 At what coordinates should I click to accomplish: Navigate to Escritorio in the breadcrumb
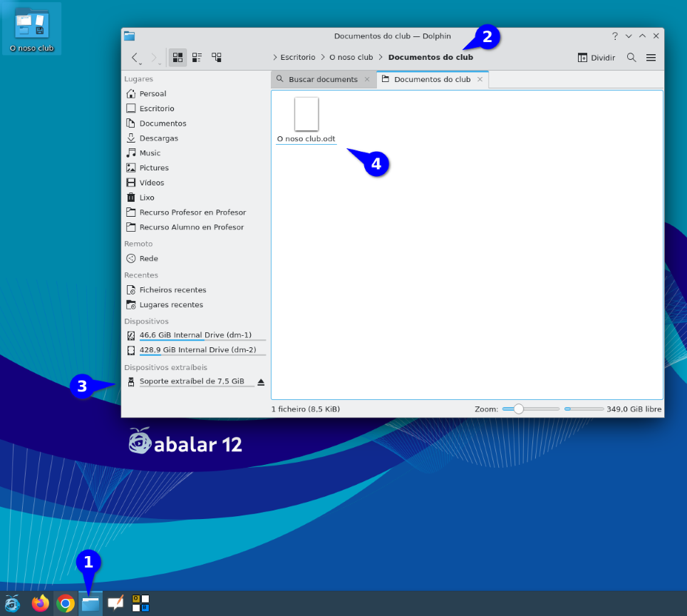click(297, 58)
